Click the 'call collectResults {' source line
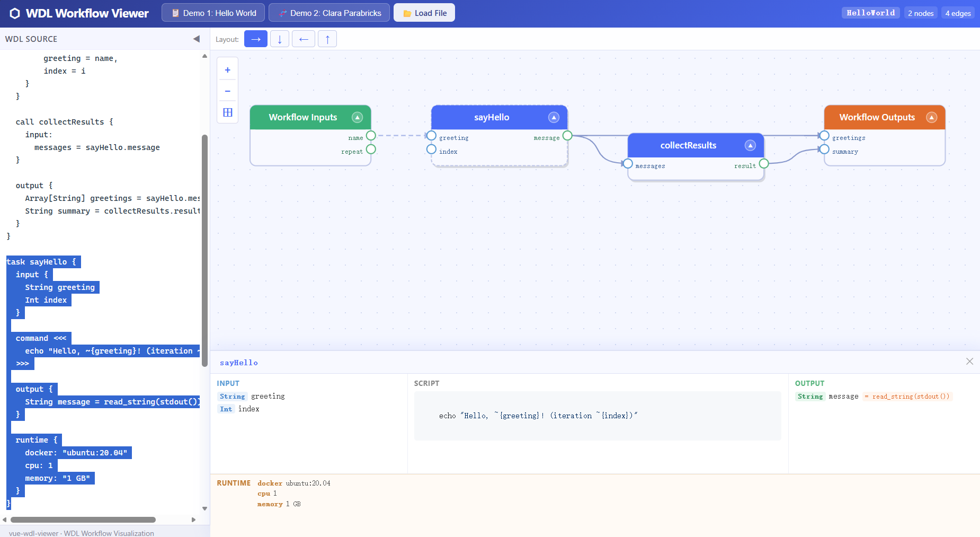The image size is (980, 537). pos(64,122)
